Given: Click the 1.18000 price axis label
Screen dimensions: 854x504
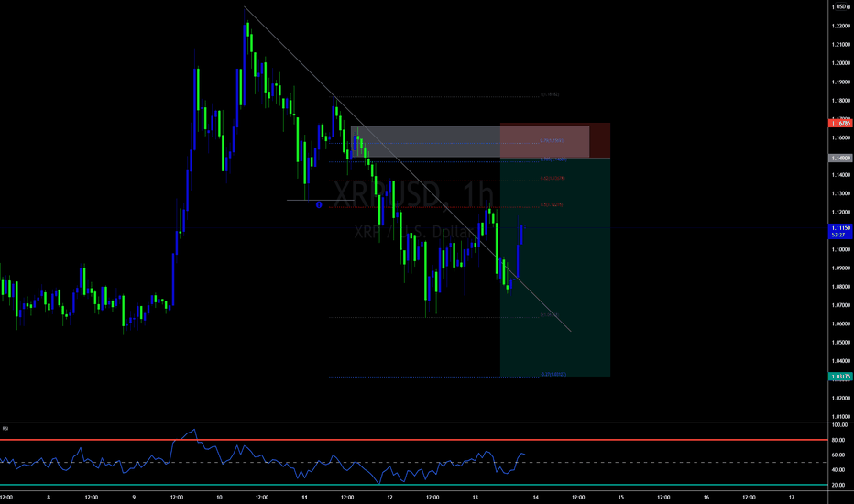Looking at the screenshot, I should [841, 101].
